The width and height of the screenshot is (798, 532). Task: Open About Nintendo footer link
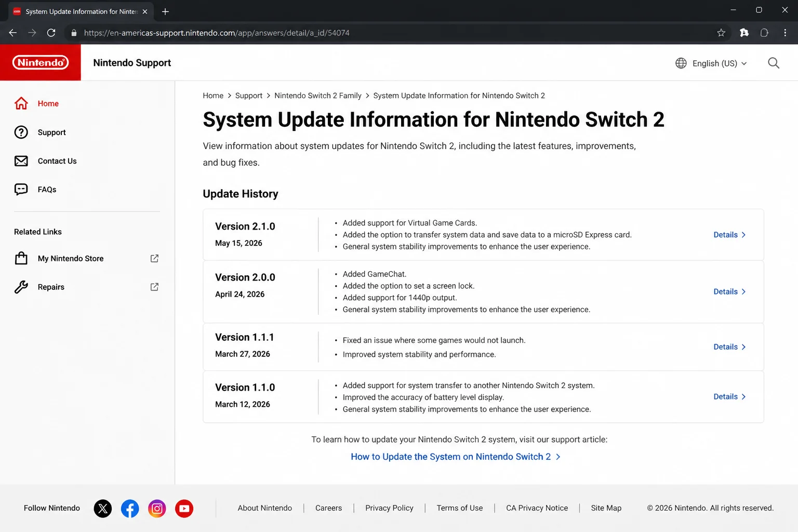pos(265,508)
